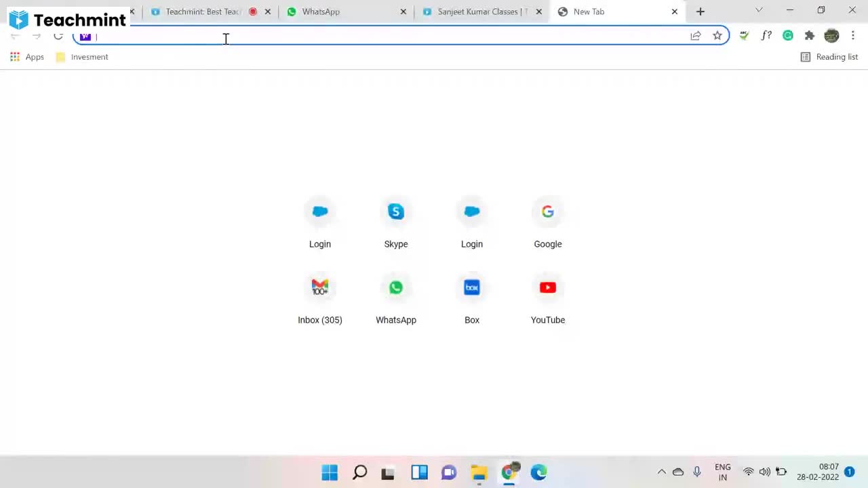The width and height of the screenshot is (868, 488).
Task: Open the Widgets taskbar icon
Action: pos(419,472)
